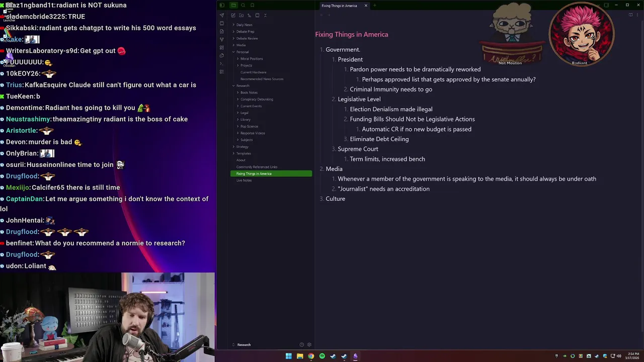
Task: Click 'Criminal Immunity needs to go' line
Action: pyautogui.click(x=391, y=89)
